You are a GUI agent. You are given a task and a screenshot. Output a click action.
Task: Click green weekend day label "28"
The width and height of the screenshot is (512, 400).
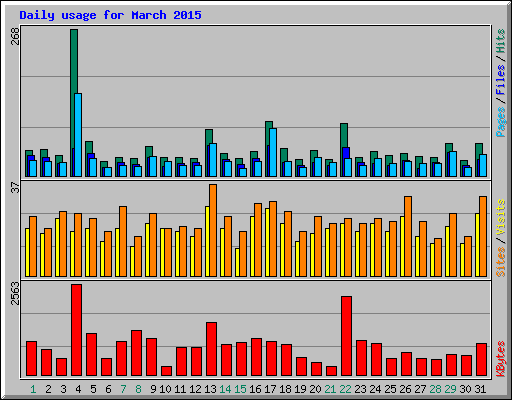point(435,389)
